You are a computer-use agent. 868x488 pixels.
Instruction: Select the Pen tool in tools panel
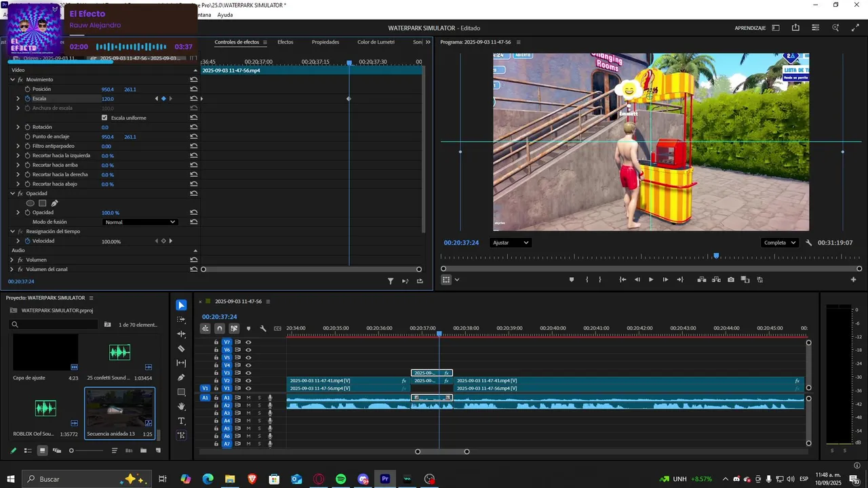tap(181, 378)
